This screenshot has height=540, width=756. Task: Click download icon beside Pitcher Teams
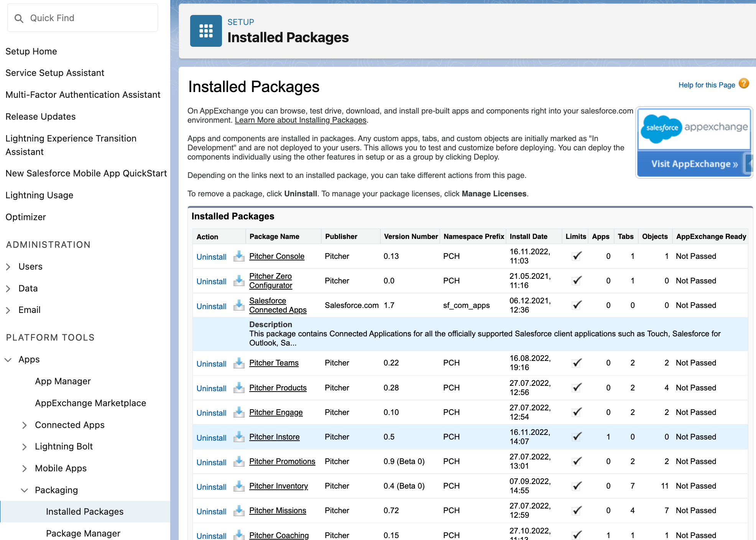239,363
